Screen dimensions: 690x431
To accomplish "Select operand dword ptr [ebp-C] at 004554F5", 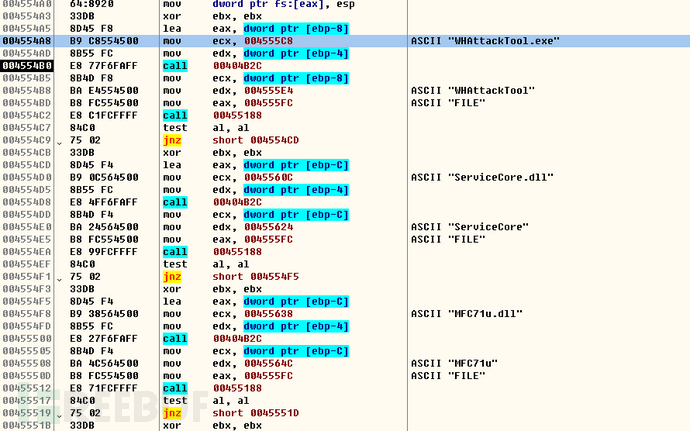I will [296, 302].
